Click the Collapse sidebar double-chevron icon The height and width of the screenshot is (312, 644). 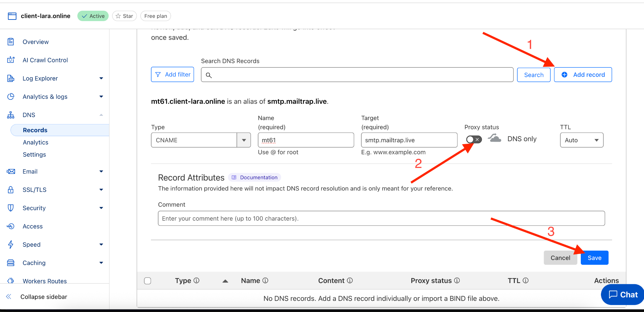[9, 297]
